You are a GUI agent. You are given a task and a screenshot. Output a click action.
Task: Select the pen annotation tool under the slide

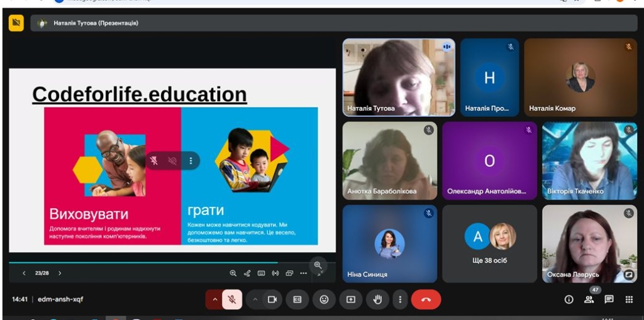pyautogui.click(x=247, y=273)
